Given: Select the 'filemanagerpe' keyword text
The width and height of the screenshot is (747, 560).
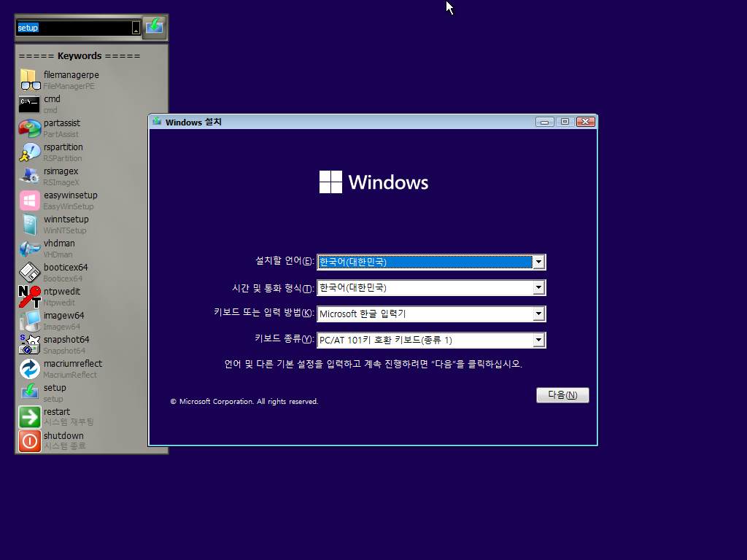Looking at the screenshot, I should pos(71,75).
